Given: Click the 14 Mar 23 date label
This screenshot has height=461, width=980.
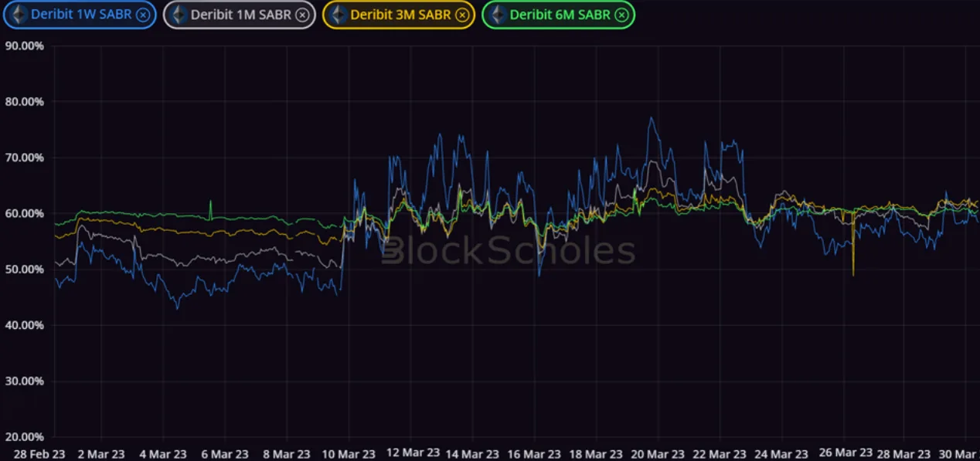Looking at the screenshot, I should pyautogui.click(x=472, y=454).
